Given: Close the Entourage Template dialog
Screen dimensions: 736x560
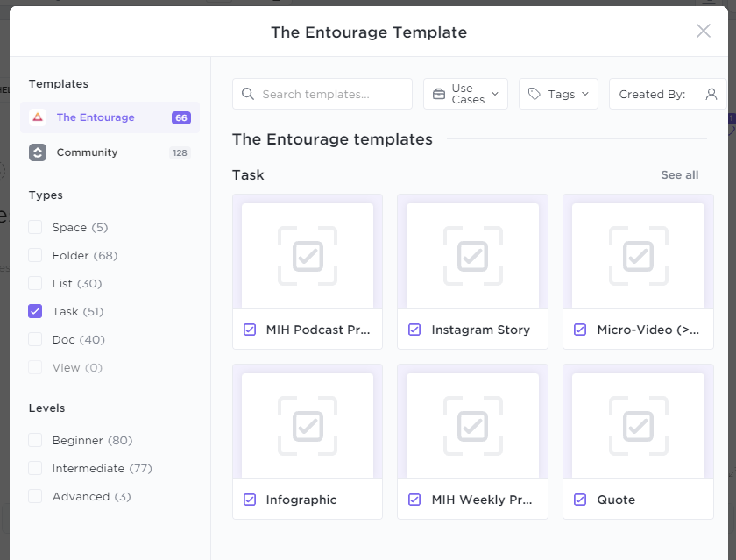Looking at the screenshot, I should pos(703,31).
